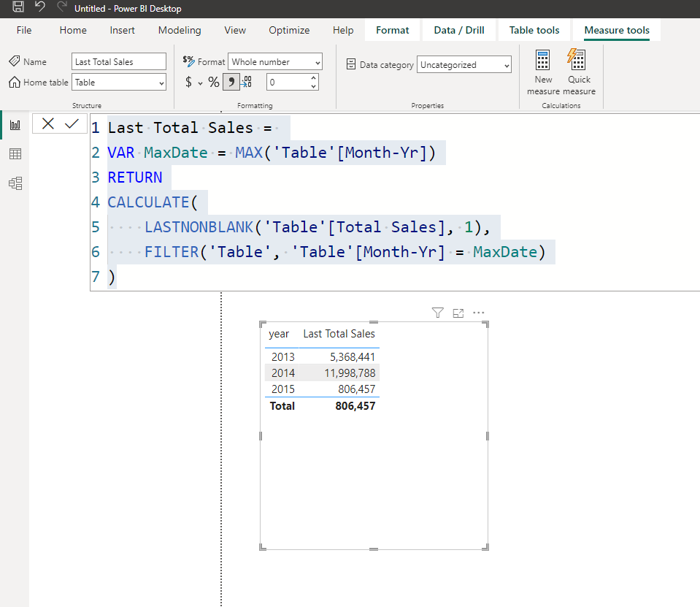Switch to Model view in the sidebar
Image resolution: width=700 pixels, height=607 pixels.
15,183
